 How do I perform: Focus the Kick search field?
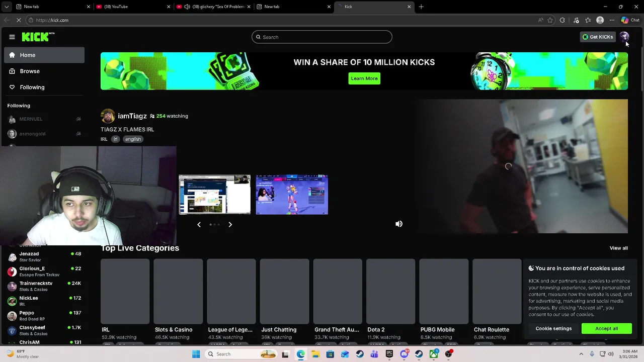322,37
